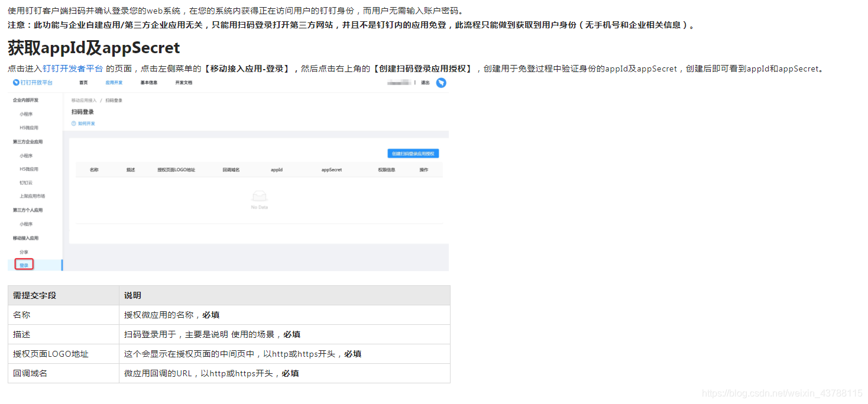Open the 基本信息 nav item

click(149, 83)
